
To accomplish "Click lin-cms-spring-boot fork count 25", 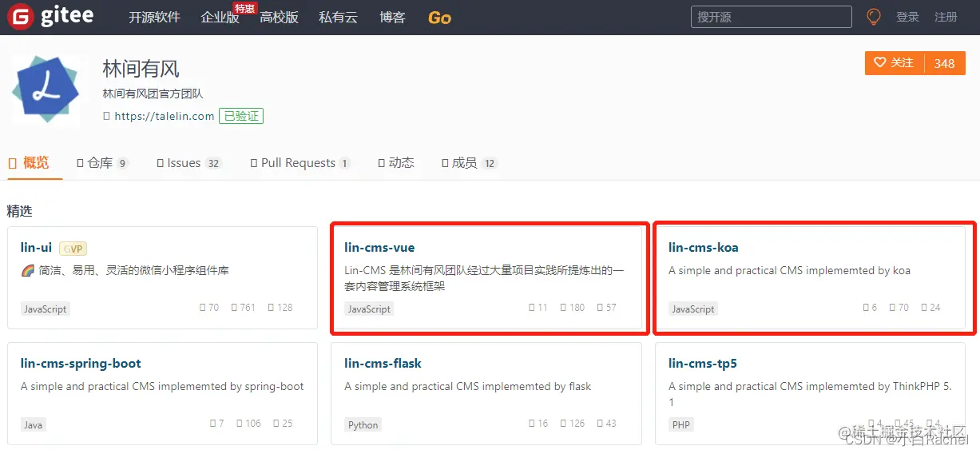I will [284, 423].
